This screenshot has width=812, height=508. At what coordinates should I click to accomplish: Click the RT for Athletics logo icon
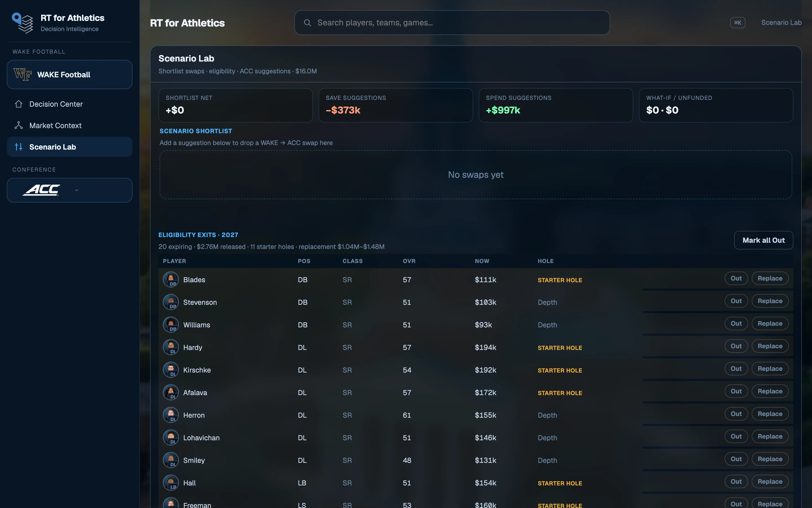[23, 23]
